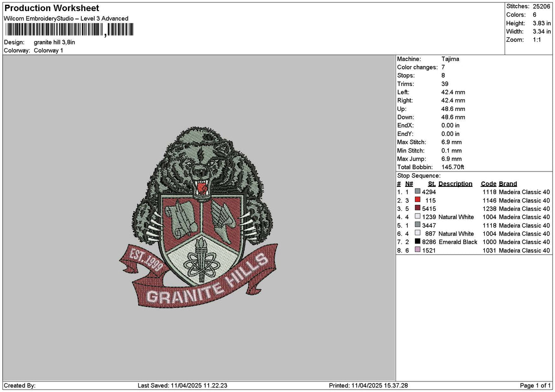Click "Madeira Classic 40" in stop row 8

[x=524, y=251]
